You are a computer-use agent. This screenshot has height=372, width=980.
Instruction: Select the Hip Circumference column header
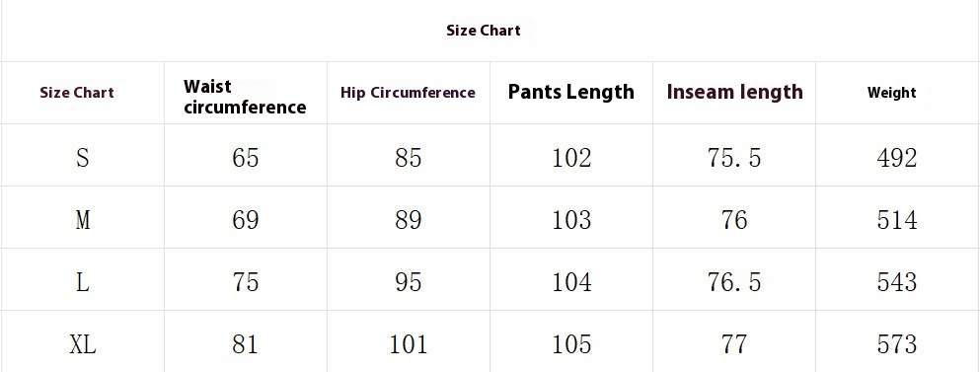pyautogui.click(x=408, y=93)
